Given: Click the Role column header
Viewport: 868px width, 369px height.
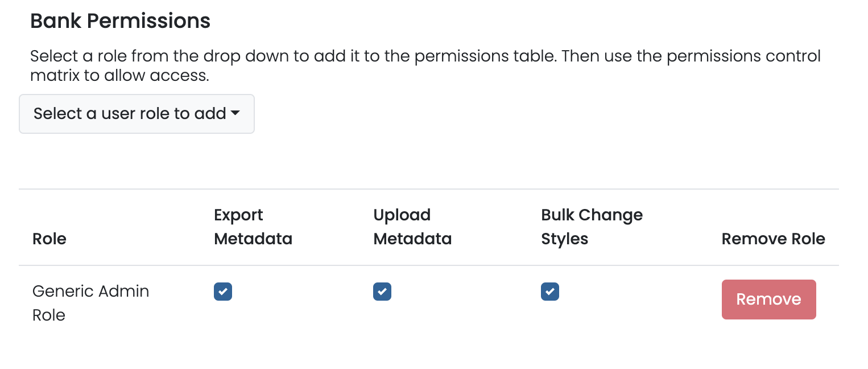Looking at the screenshot, I should (49, 239).
